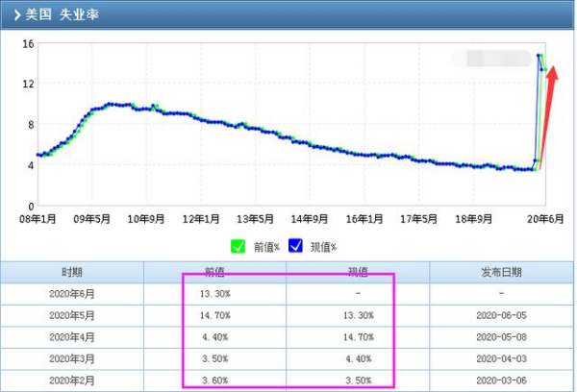Click the 2020-05-08 release date
The height and width of the screenshot is (392, 577).
501,336
